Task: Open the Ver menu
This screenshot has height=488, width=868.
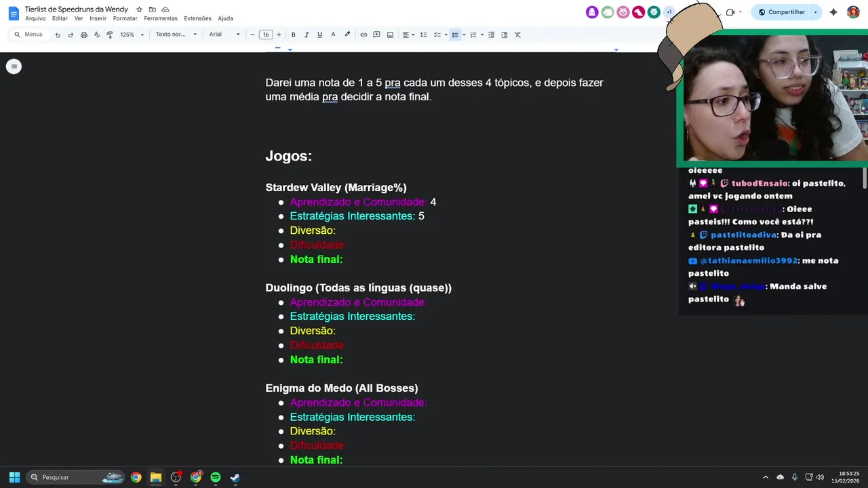Action: coord(79,18)
